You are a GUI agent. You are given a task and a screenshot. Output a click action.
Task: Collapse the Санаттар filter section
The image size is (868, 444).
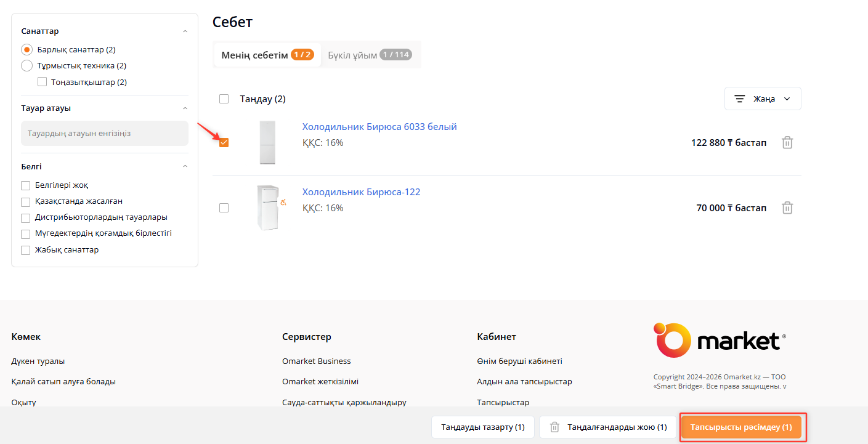(x=185, y=31)
